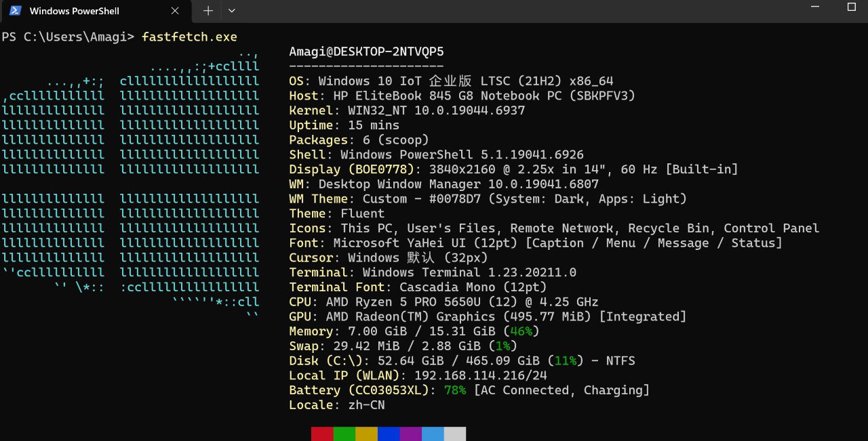
Task: Click the red color block
Action: point(322,434)
